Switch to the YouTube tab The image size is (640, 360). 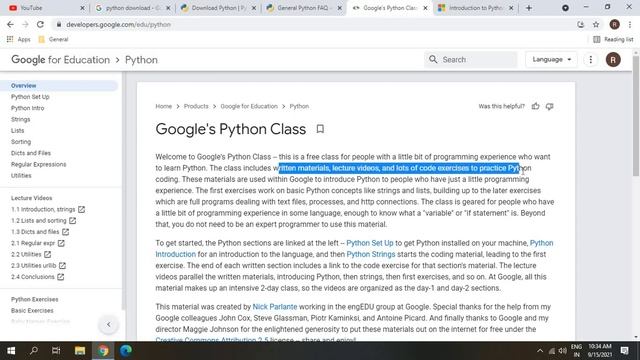point(45,8)
